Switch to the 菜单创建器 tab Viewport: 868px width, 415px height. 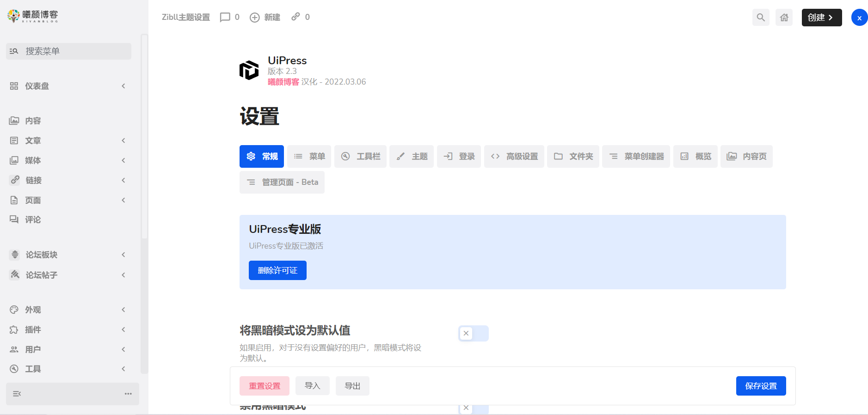tap(636, 156)
